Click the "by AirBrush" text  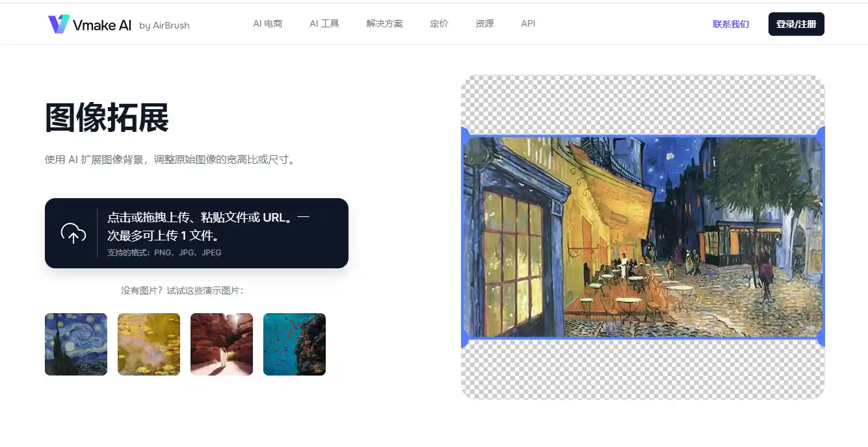164,25
